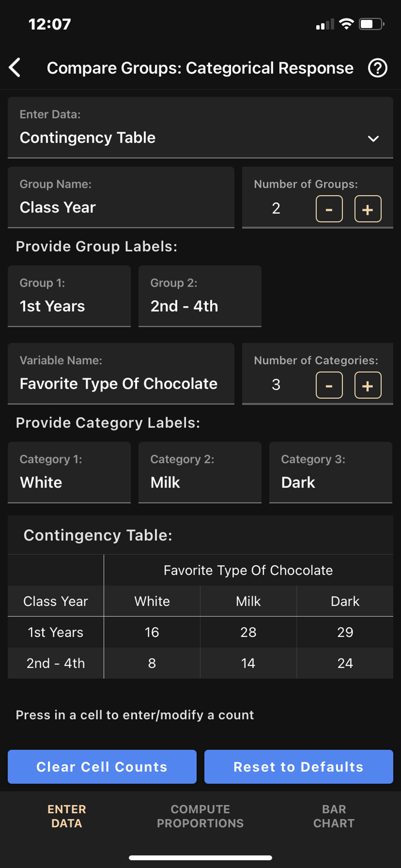This screenshot has height=868, width=401.
Task: Tap 2nd - 4th Dark cell count 24
Action: 345,663
